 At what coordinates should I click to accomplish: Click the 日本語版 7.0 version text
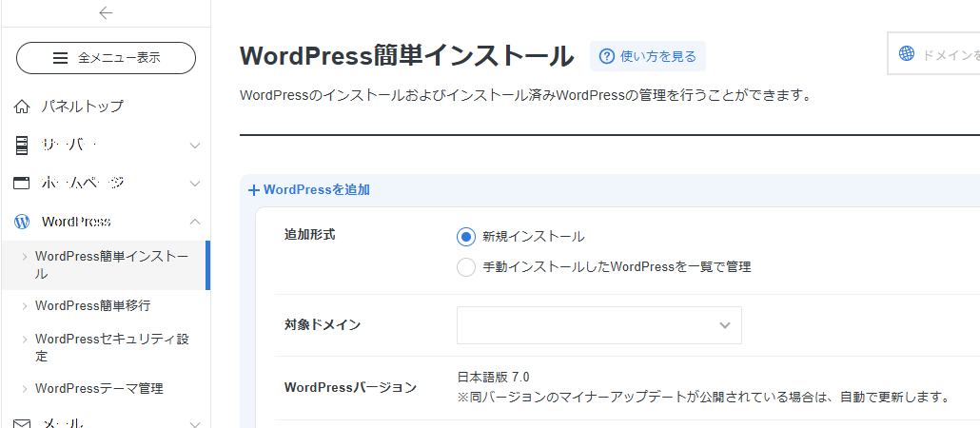click(494, 378)
